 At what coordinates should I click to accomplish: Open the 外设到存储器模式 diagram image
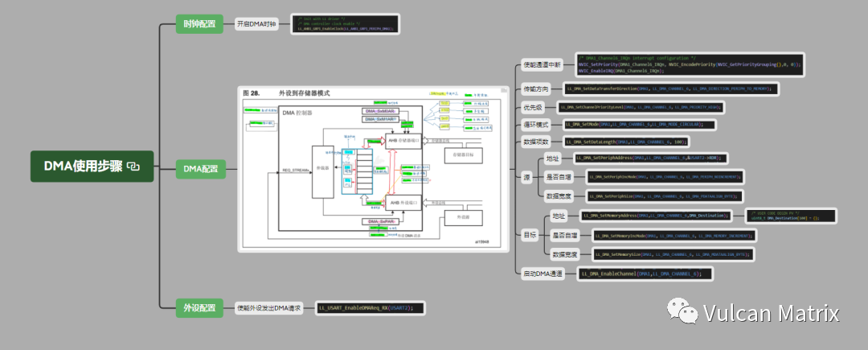click(373, 169)
